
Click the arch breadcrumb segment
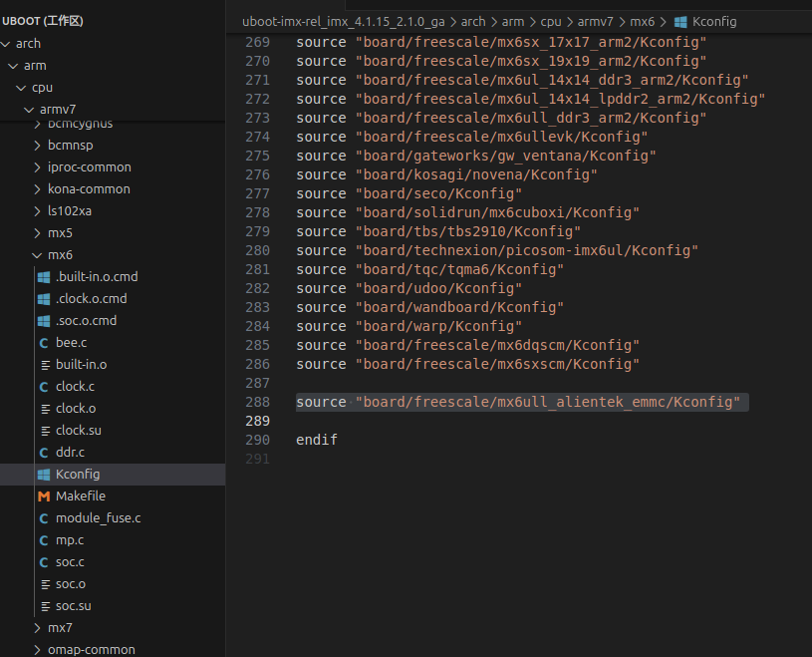[x=473, y=22]
